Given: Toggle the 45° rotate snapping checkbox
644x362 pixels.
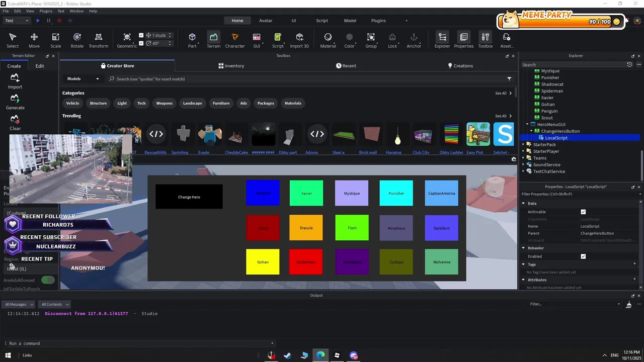Looking at the screenshot, I should click(x=141, y=43).
